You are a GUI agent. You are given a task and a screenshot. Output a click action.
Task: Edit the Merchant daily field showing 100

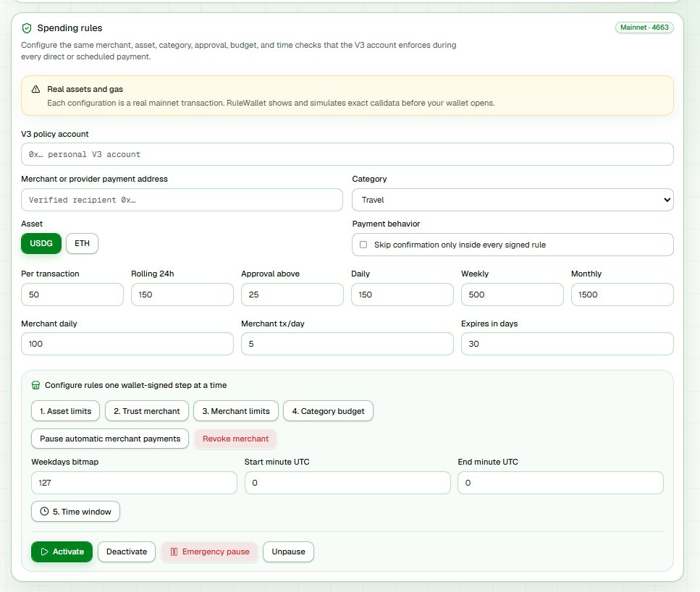point(127,344)
